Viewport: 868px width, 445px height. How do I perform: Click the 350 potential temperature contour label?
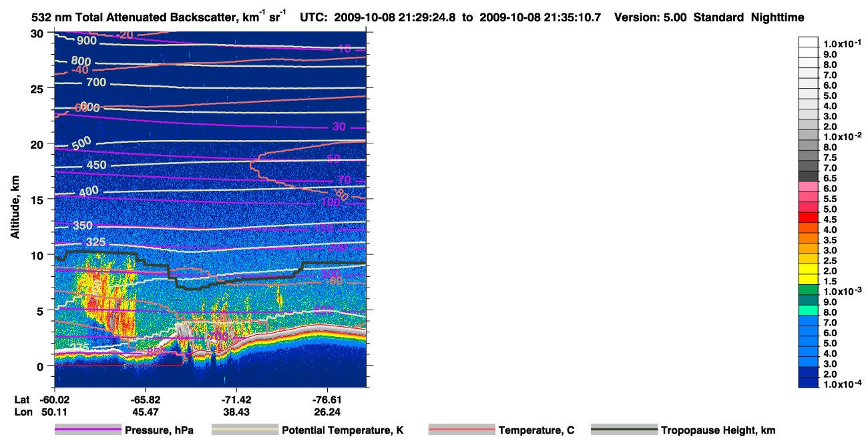83,226
